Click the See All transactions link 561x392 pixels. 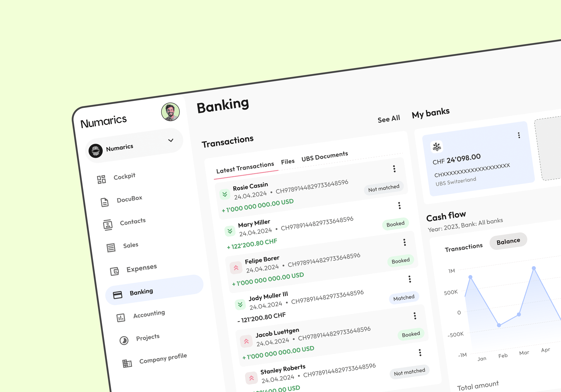(x=389, y=119)
